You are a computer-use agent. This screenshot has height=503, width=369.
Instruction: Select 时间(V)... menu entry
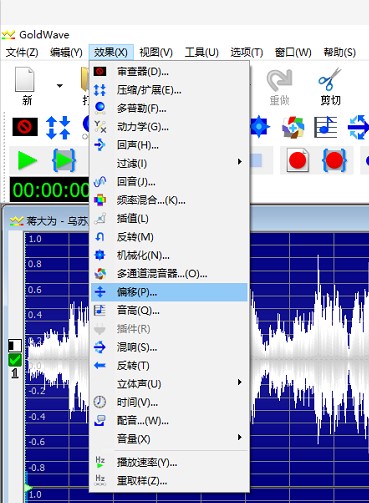pyautogui.click(x=169, y=402)
